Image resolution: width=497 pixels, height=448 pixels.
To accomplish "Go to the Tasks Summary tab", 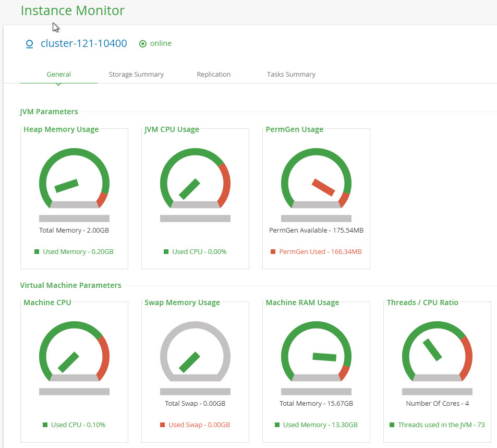I will tap(291, 75).
